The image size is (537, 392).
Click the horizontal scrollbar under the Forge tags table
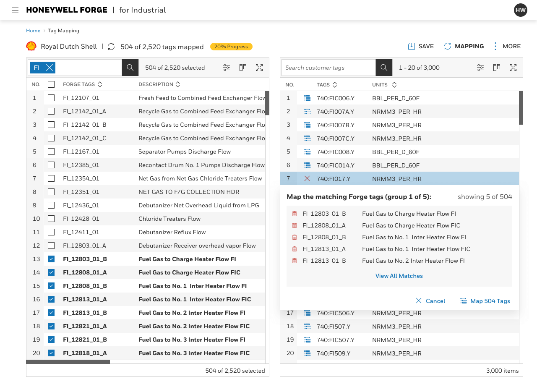click(68, 361)
